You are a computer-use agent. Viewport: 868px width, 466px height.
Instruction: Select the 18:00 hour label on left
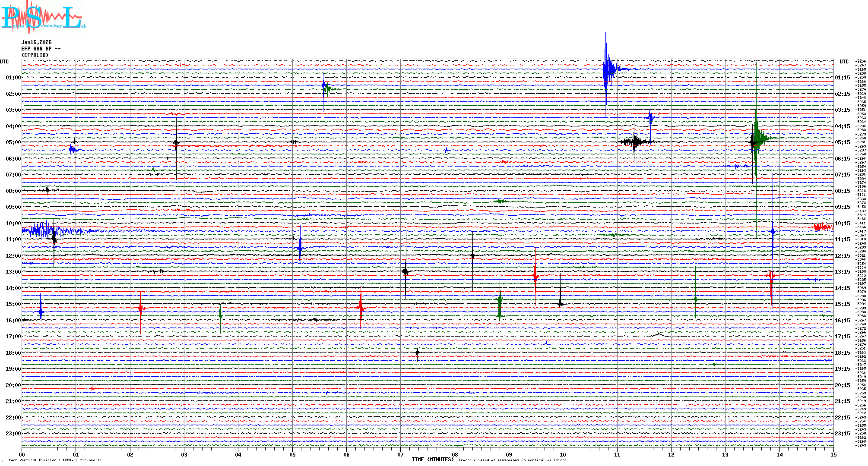click(x=13, y=353)
